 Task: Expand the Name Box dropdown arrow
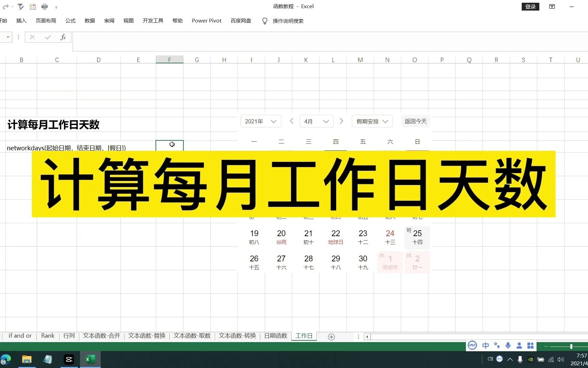pos(8,37)
